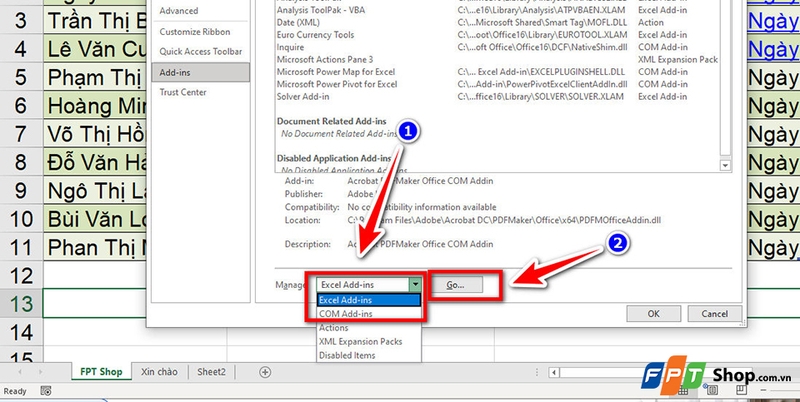Click the cell starting with Lê Văn
This screenshot has height=402, width=800.
pos(96,49)
